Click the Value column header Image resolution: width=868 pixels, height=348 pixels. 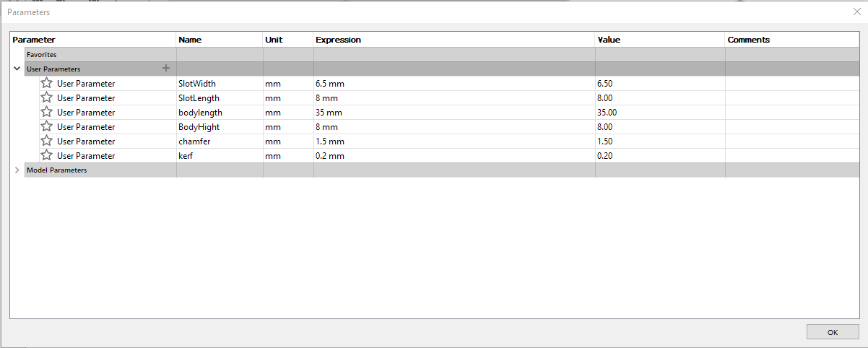click(x=660, y=40)
